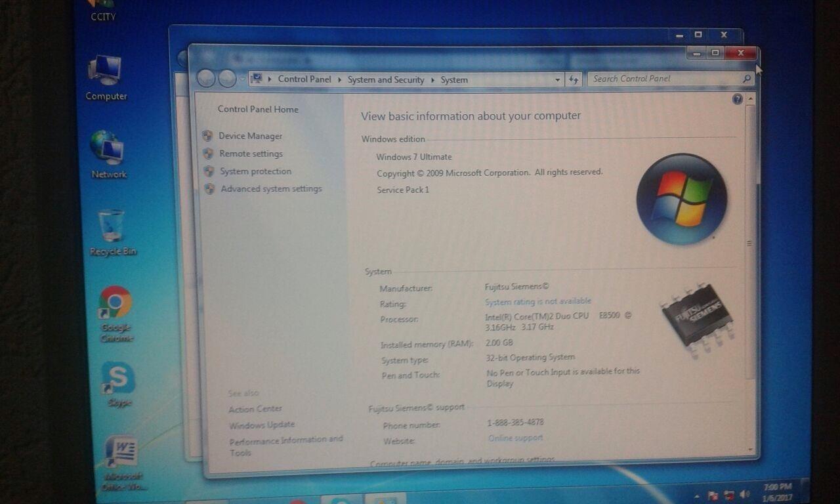The height and width of the screenshot is (504, 840).
Task: Open Remote settings link
Action: [251, 154]
